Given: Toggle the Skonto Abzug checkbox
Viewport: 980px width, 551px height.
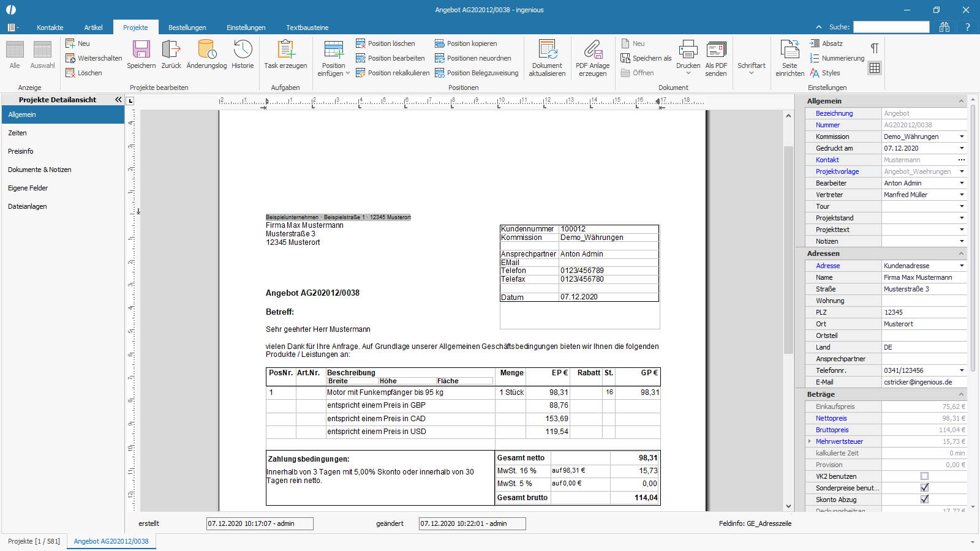Looking at the screenshot, I should [x=924, y=500].
